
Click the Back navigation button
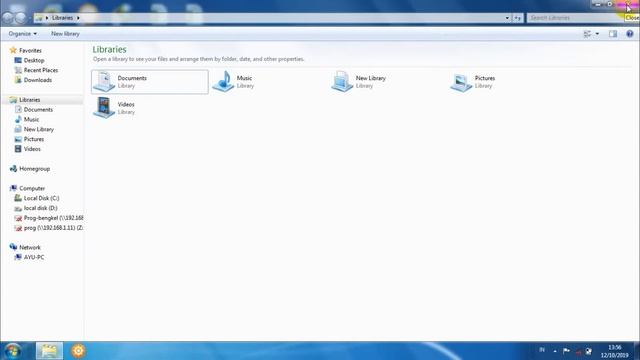point(7,18)
